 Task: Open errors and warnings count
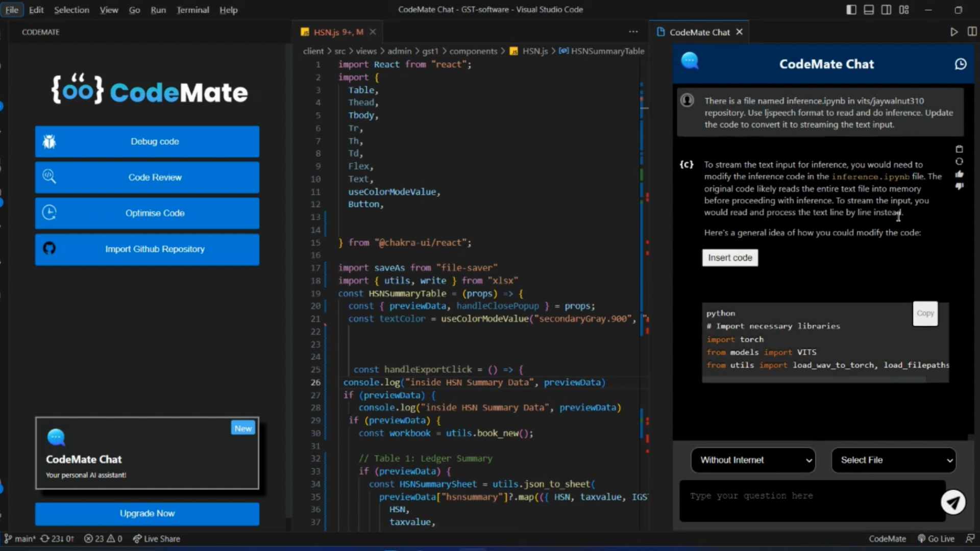point(103,539)
